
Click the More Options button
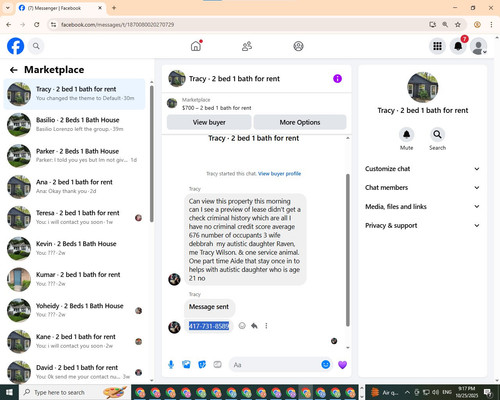coord(300,122)
